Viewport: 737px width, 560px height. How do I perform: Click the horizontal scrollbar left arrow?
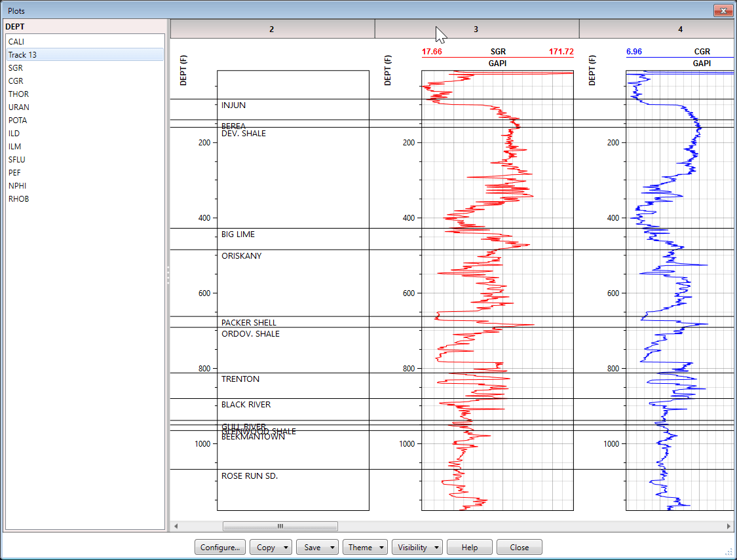tap(176, 526)
